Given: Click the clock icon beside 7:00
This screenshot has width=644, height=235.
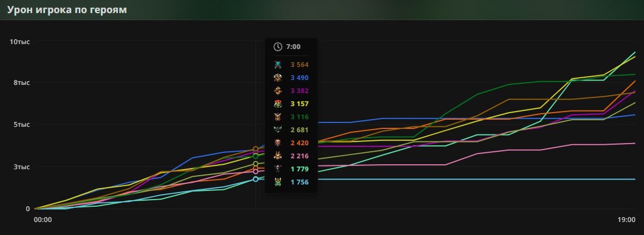Looking at the screenshot, I should tap(278, 47).
